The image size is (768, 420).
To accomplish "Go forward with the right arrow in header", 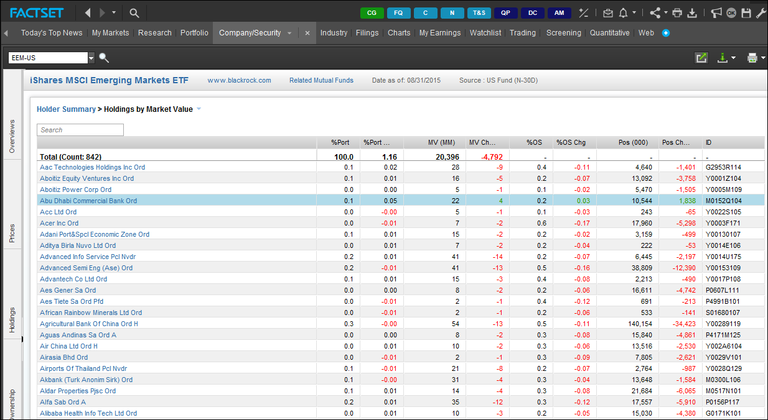I will (102, 13).
